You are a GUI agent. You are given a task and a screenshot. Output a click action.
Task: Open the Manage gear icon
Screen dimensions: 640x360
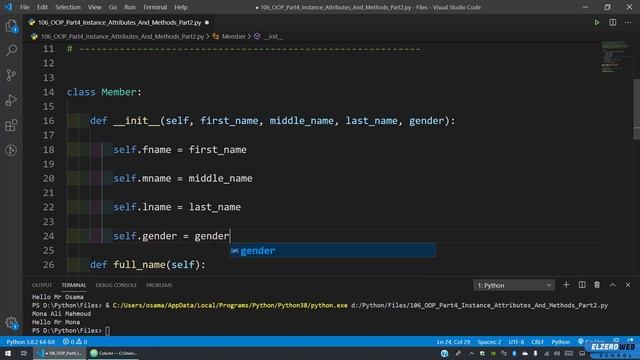pos(11,323)
